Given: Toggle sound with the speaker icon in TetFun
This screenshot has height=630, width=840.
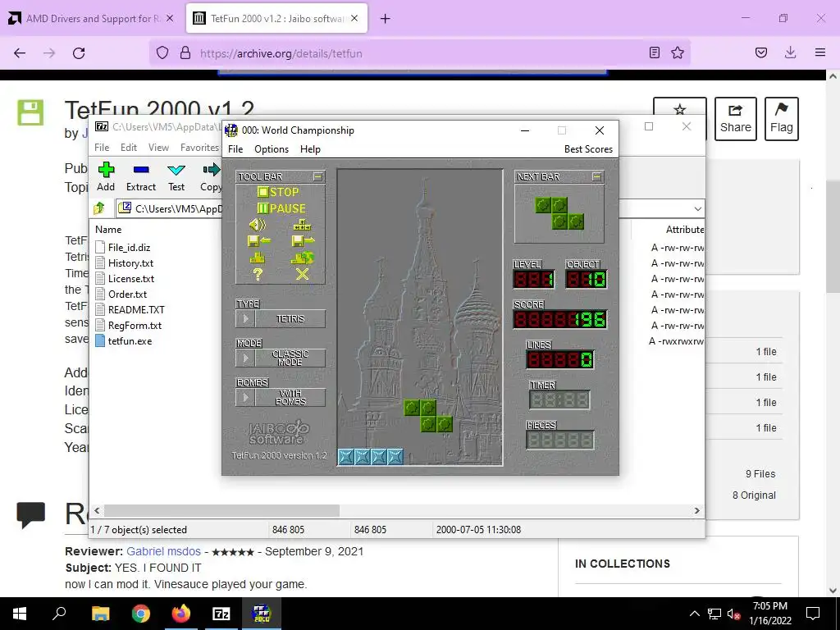Looking at the screenshot, I should coord(258,225).
